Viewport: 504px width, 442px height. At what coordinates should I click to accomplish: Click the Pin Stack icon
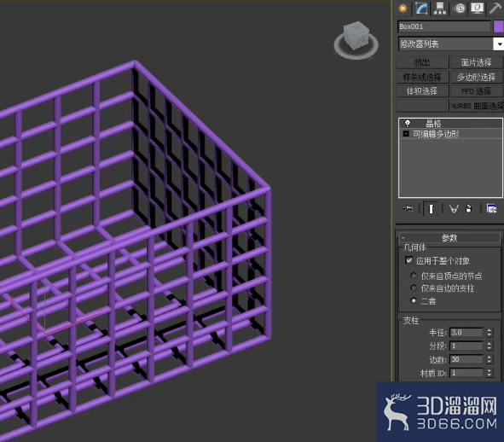[408, 209]
